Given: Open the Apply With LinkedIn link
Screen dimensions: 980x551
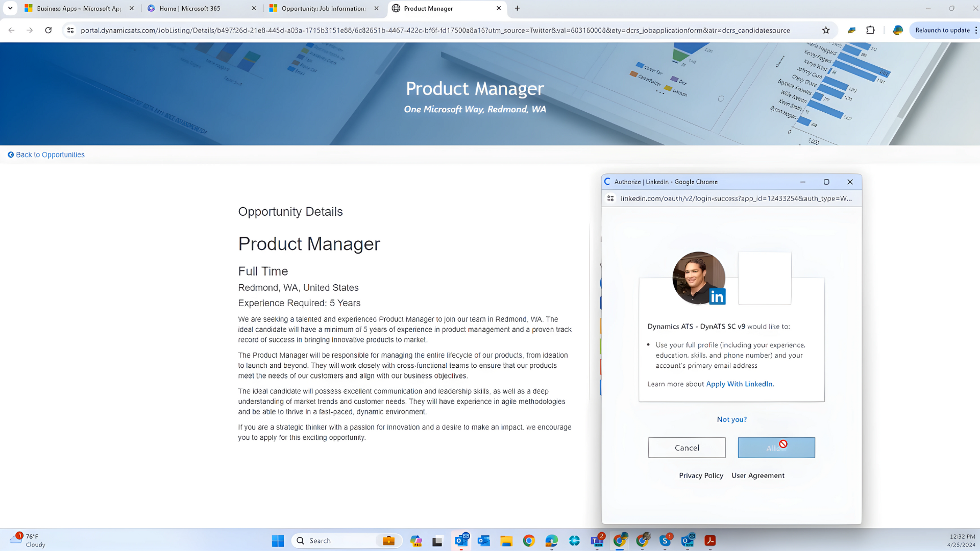Looking at the screenshot, I should click(x=740, y=384).
